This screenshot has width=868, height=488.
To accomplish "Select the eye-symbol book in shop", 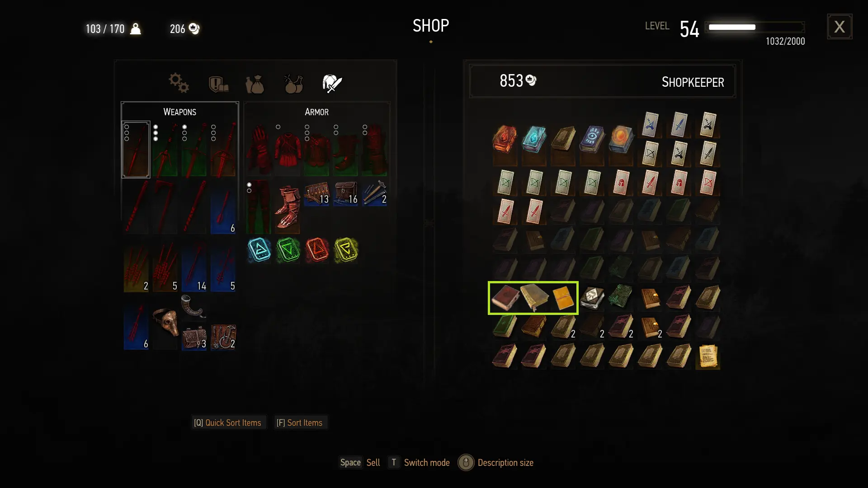I will 592,139.
